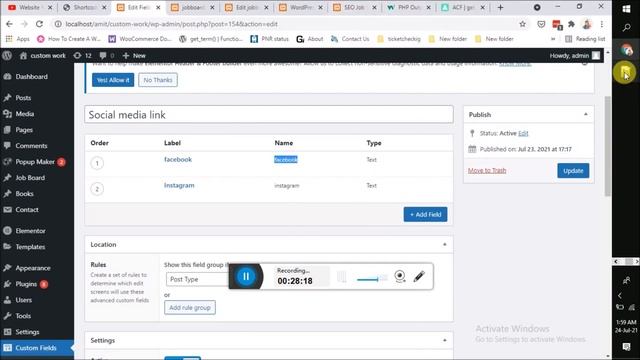Open Users menu
Image resolution: width=640 pixels, height=360 pixels.
24,300
